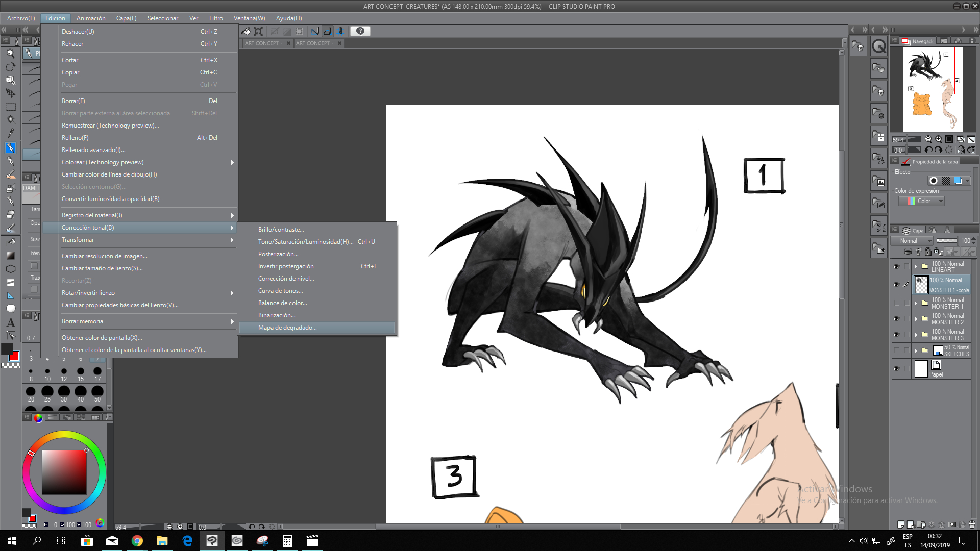Open the layer blending mode Normal dropdown

tap(912, 241)
